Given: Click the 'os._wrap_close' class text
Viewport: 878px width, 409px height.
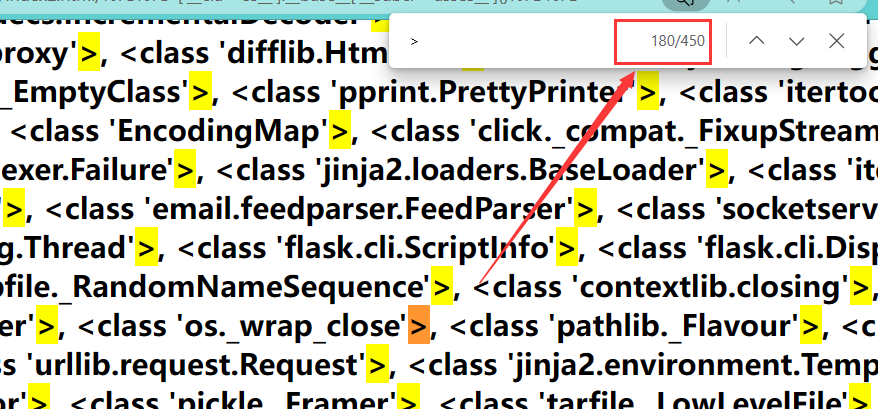Looking at the screenshot, I should click(291, 326).
